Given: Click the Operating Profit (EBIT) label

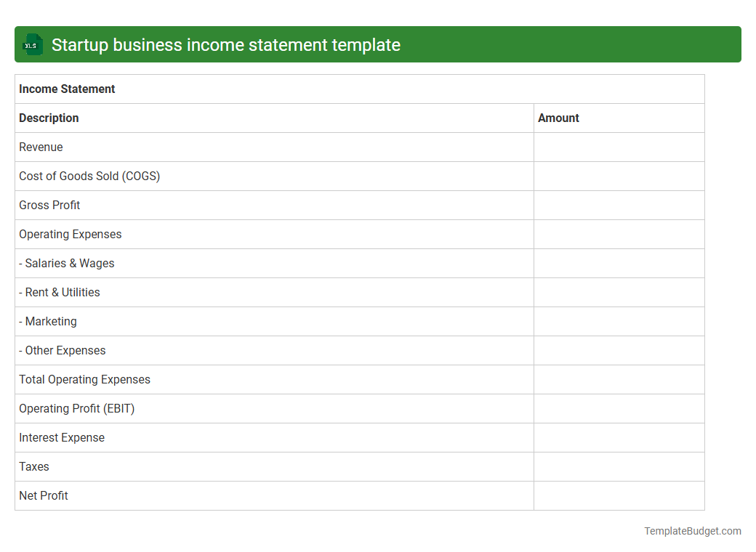Looking at the screenshot, I should coord(76,408).
